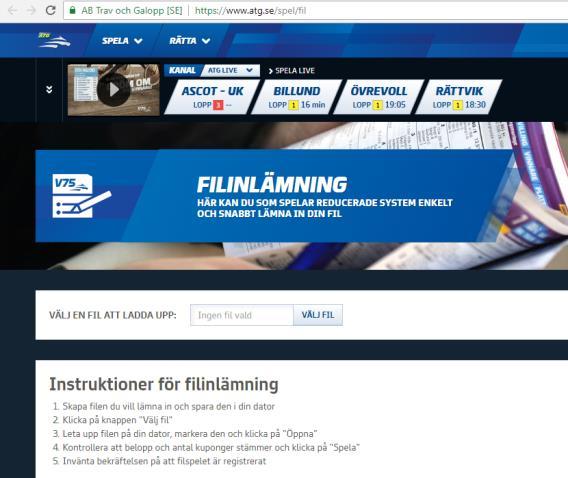Click the VÄLJ FIL button
This screenshot has width=568, height=478.
click(318, 315)
